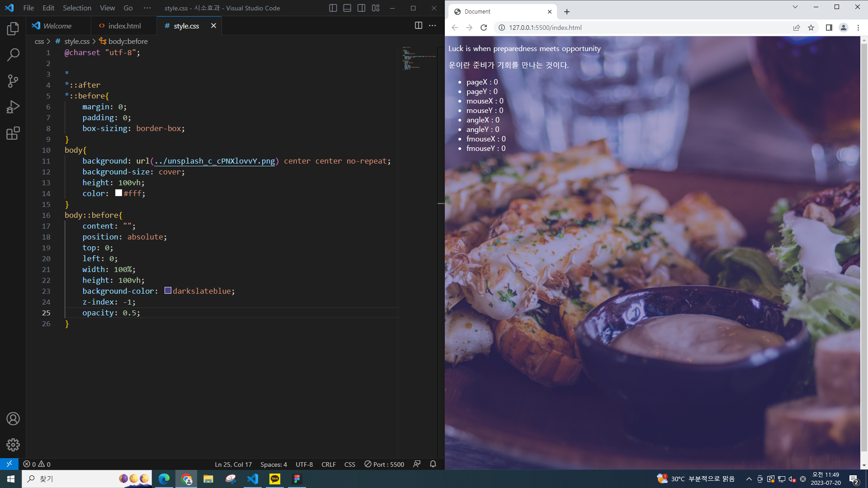
Task: Open the Search view in activity bar
Action: (13, 55)
